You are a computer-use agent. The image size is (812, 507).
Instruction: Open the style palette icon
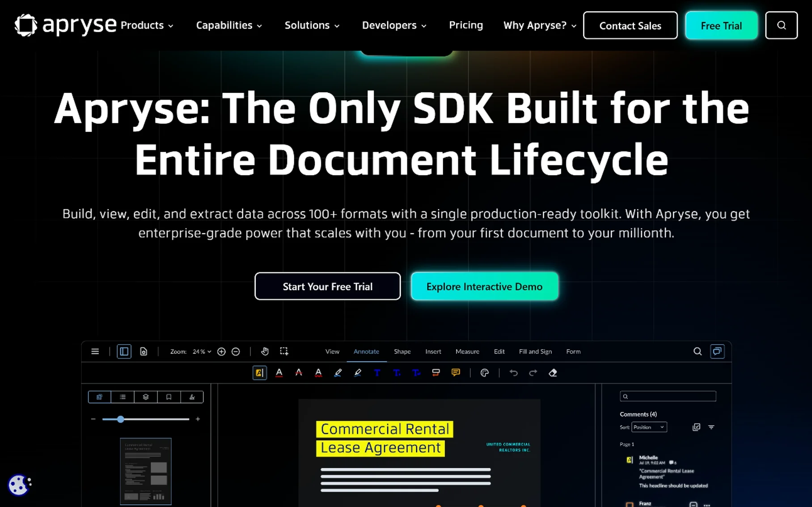(485, 373)
